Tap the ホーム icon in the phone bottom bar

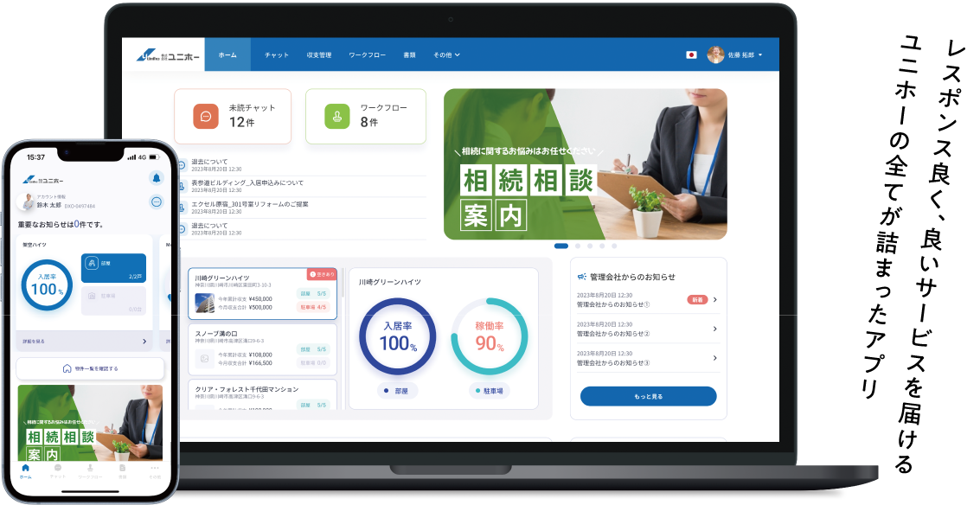click(25, 470)
